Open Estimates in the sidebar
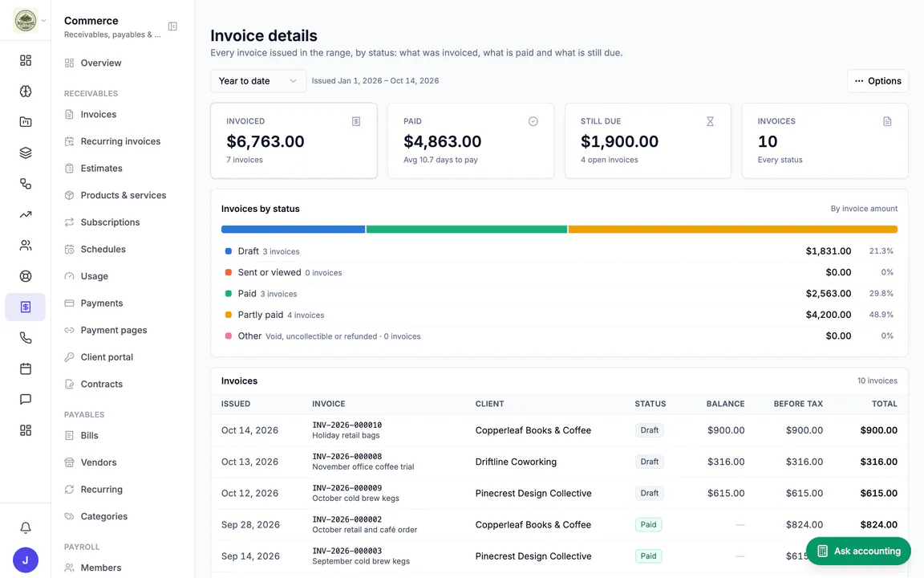 [101, 168]
